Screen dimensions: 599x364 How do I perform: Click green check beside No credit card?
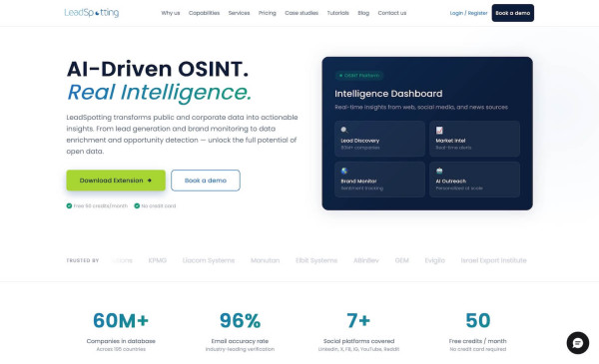click(137, 205)
